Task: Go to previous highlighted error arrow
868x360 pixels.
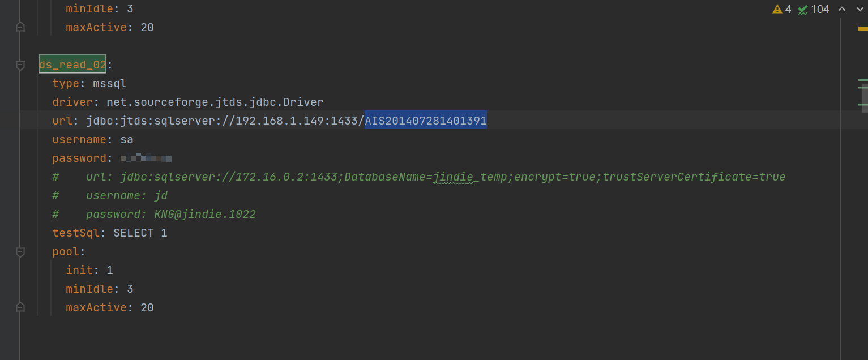Action: (842, 9)
